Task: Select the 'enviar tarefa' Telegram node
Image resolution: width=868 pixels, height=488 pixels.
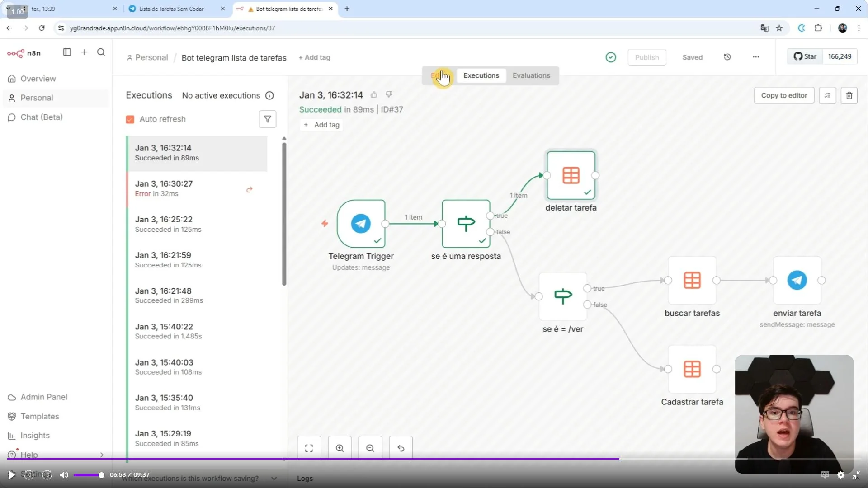Action: pos(797,281)
